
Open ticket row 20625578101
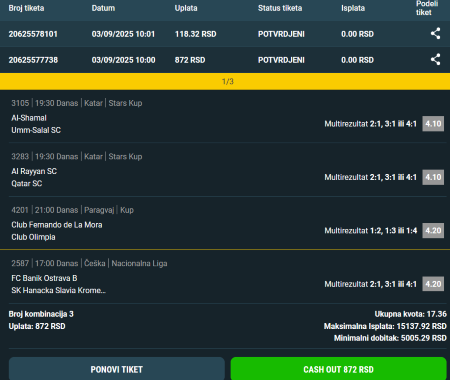(225, 34)
